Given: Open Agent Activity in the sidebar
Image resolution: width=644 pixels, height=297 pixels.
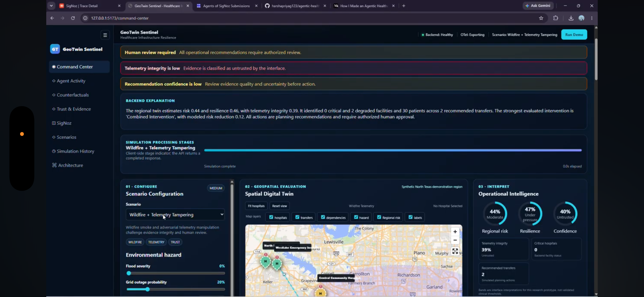Looking at the screenshot, I should click(79, 81).
